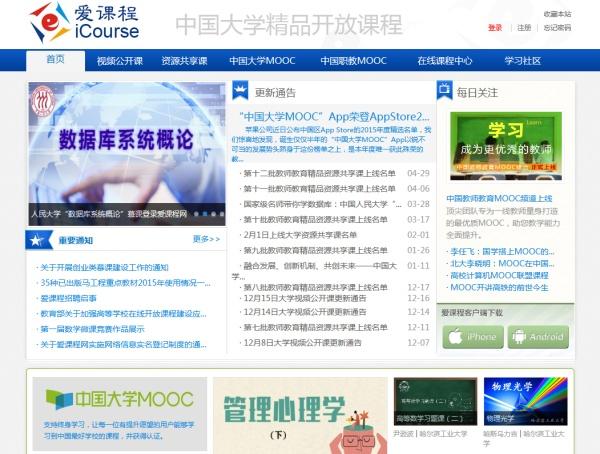Open the 首页 tab

pyautogui.click(x=55, y=60)
